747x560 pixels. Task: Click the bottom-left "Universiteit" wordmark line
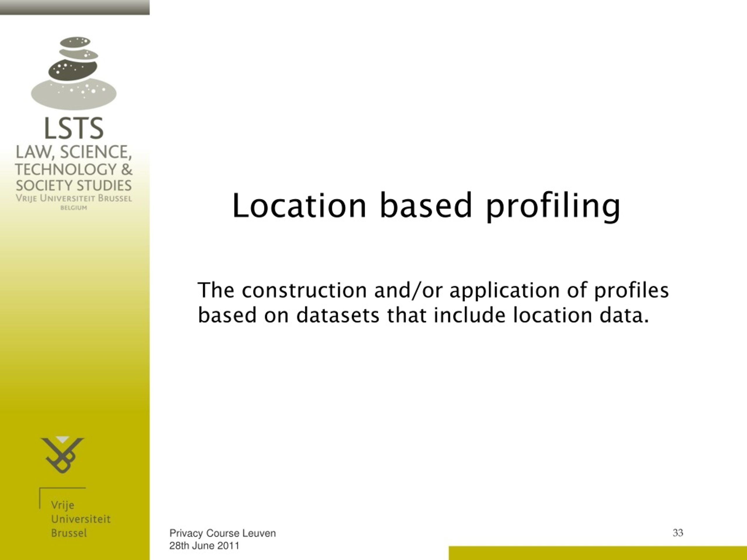(x=81, y=519)
